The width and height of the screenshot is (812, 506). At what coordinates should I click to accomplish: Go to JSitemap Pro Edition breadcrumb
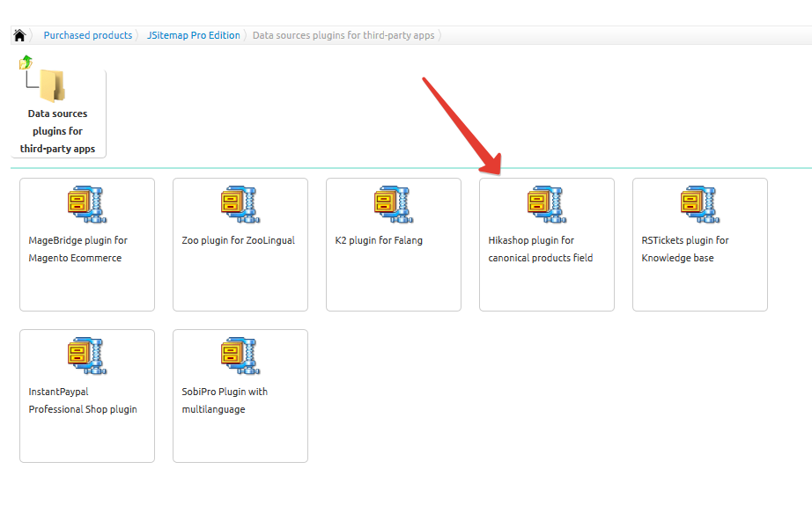click(193, 35)
